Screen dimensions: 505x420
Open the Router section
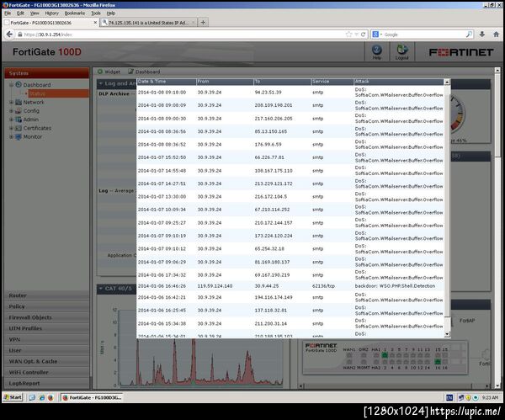point(46,295)
